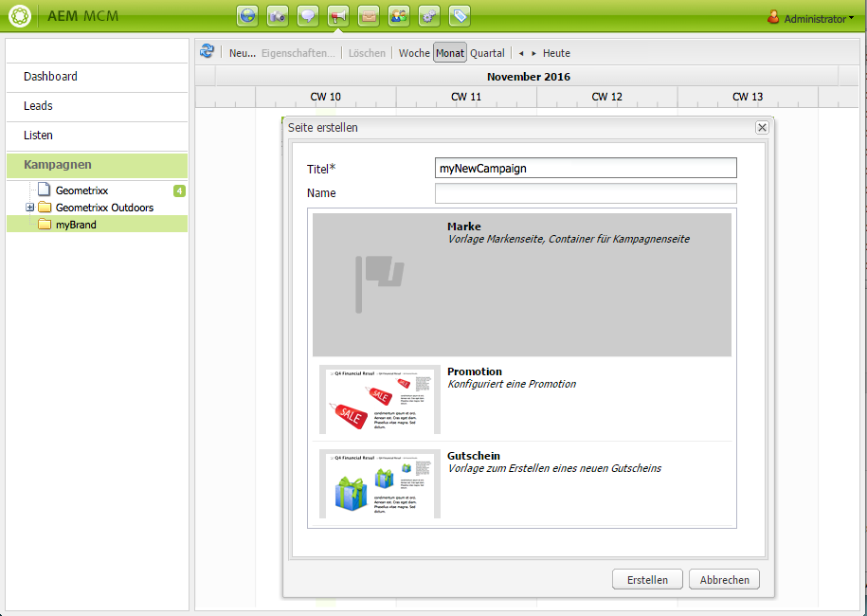Select Geometrixx Outdoors in the tree

(104, 208)
